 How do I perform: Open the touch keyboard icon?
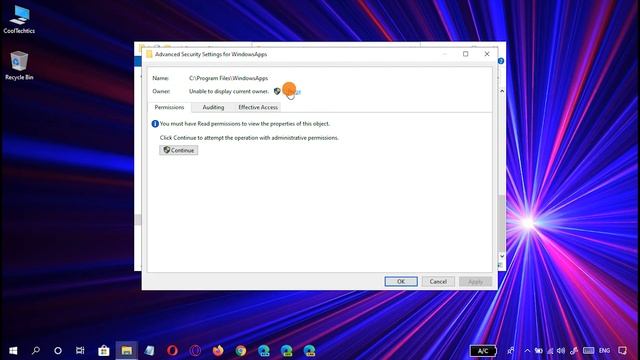click(x=589, y=351)
